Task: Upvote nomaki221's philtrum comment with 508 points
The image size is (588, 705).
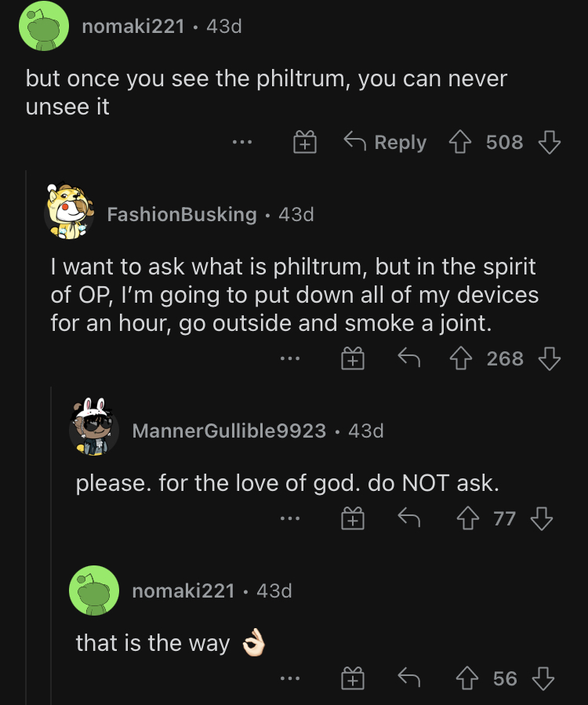Action: 460,142
